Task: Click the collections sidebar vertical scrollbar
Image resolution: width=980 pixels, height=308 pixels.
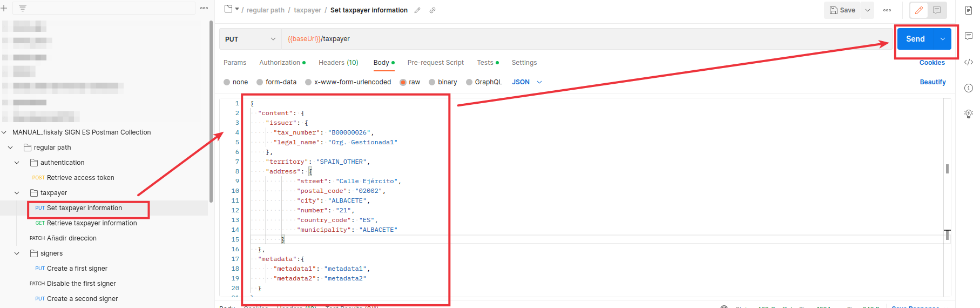Action: click(211, 108)
